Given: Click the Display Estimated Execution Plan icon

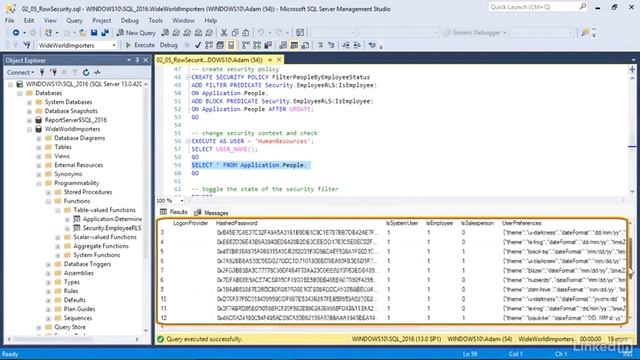Looking at the screenshot, I should coord(209,45).
